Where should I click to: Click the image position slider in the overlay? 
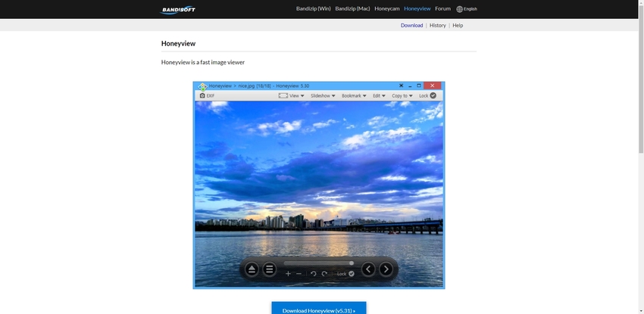point(318,263)
